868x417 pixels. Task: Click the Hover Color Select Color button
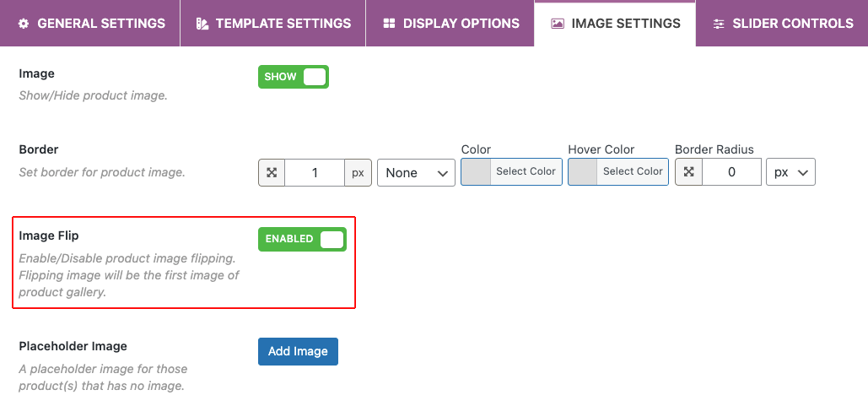[x=633, y=171]
